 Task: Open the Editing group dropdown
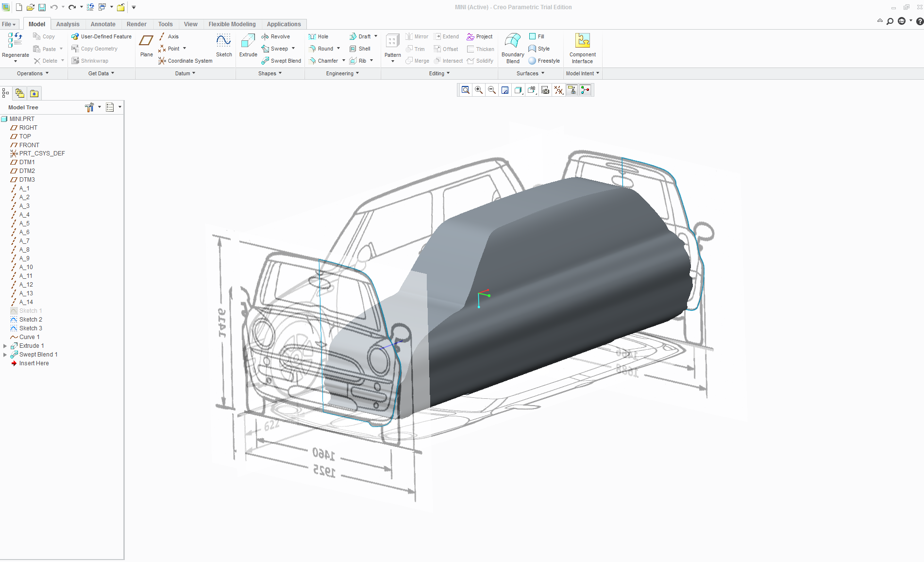[x=439, y=73]
